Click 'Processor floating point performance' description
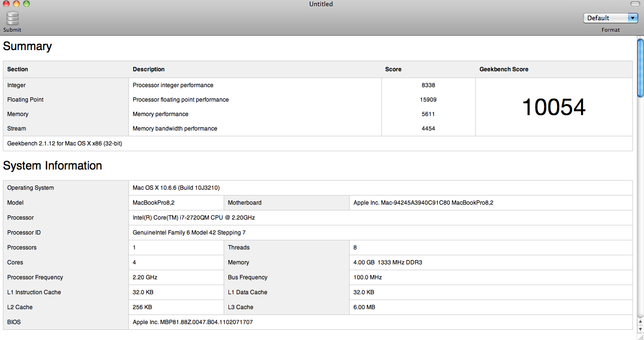Screen dimensions: 644x340 coord(181,100)
